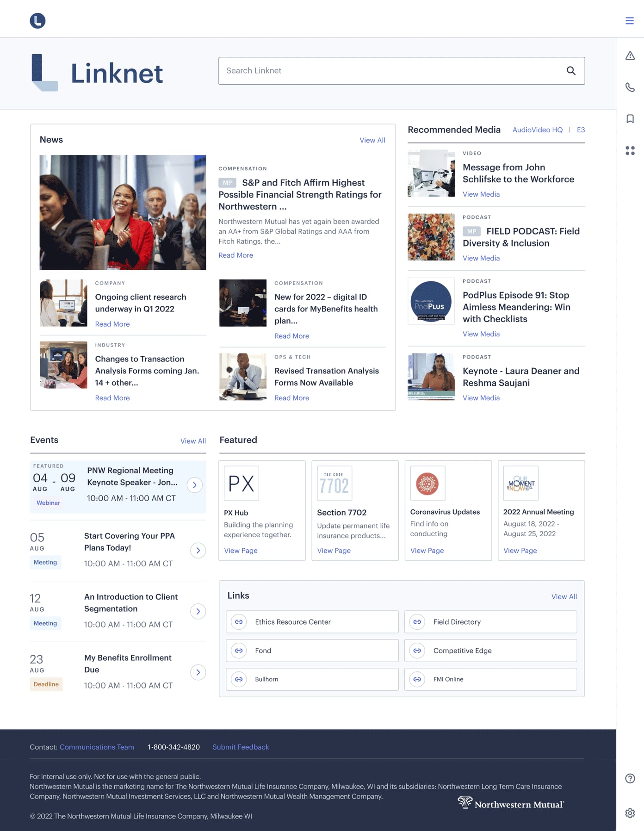Read More on S&P and Fitch article
The height and width of the screenshot is (831, 644).
[235, 255]
